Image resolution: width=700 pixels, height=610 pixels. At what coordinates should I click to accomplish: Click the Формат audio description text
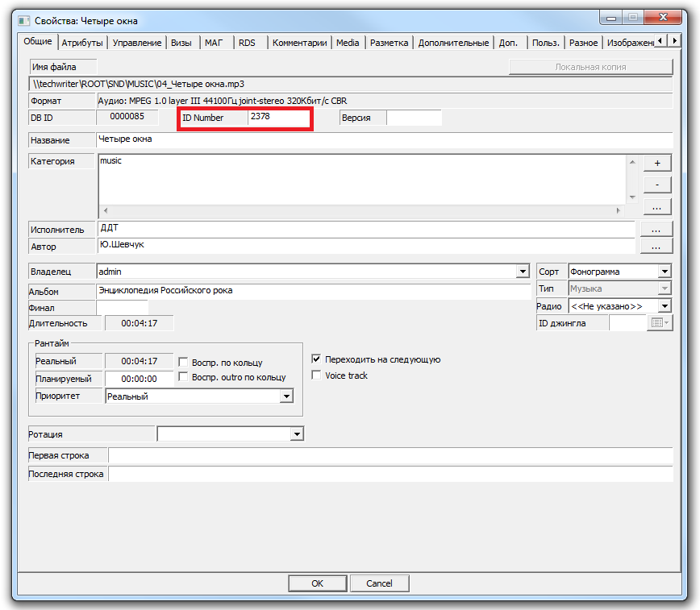pyautogui.click(x=223, y=101)
